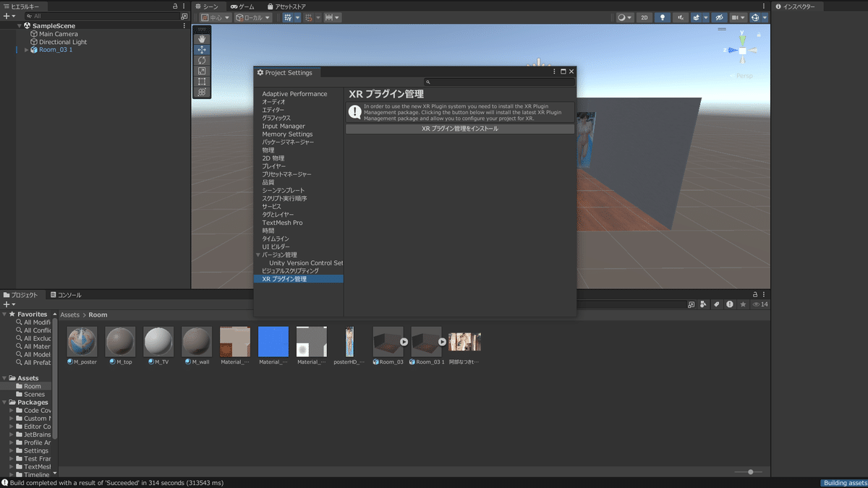Expand Room_03 1 in the hierarchy
Image resolution: width=868 pixels, height=488 pixels.
[x=27, y=50]
